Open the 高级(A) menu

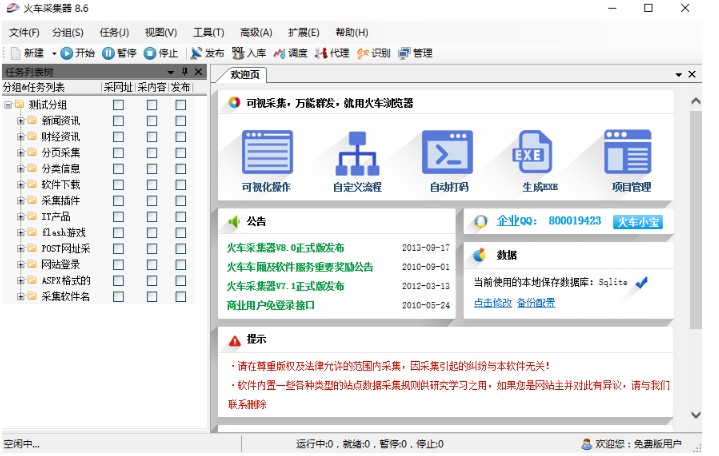256,33
